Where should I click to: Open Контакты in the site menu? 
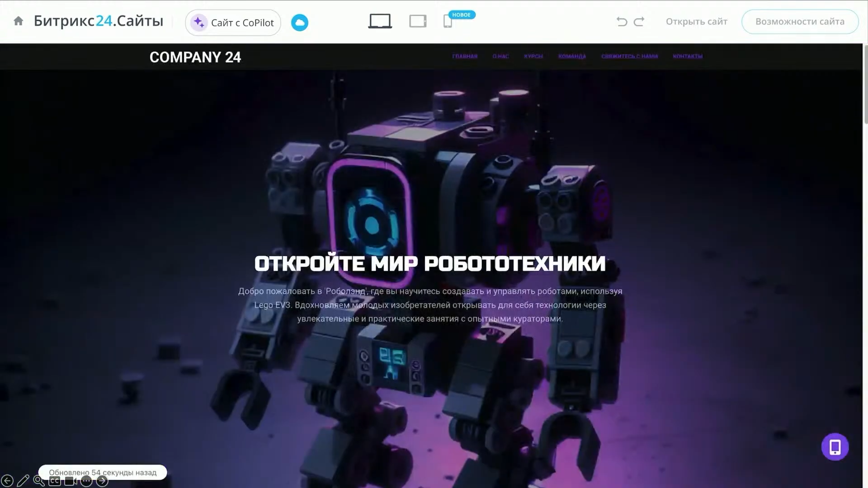688,56
